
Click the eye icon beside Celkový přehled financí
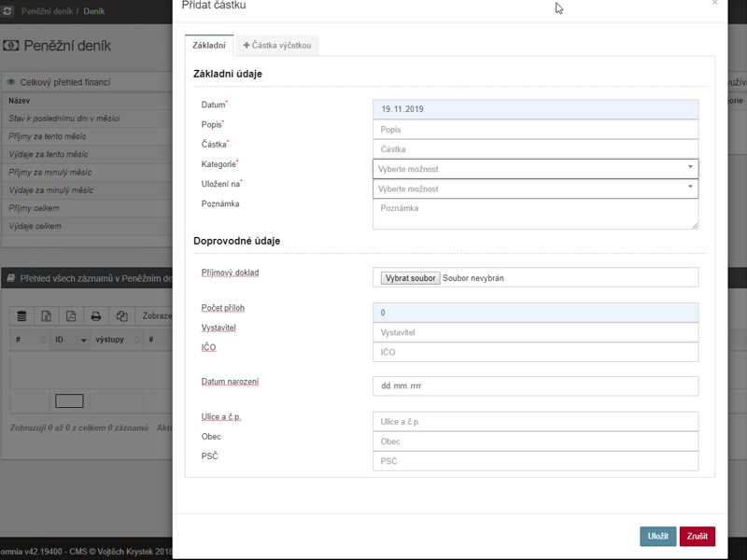[x=11, y=82]
